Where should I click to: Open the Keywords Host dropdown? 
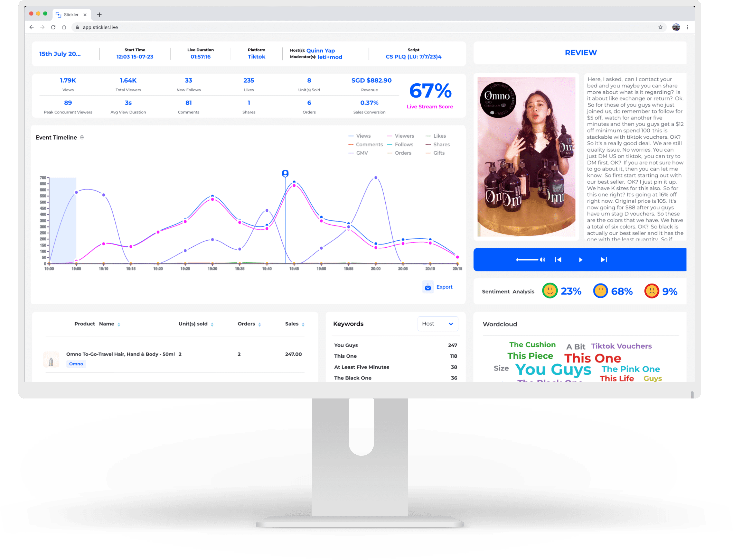438,324
